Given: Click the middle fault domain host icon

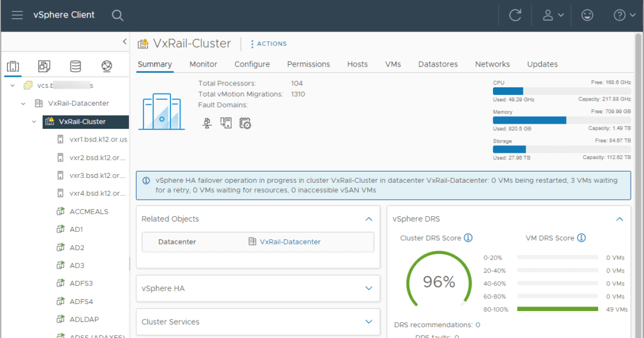Looking at the screenshot, I should (x=226, y=123).
